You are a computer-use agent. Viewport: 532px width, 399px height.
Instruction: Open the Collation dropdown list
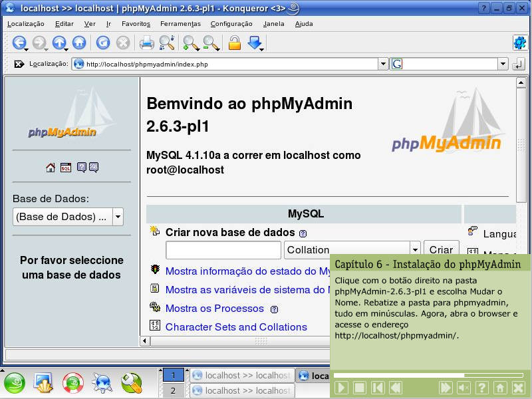pyautogui.click(x=414, y=250)
